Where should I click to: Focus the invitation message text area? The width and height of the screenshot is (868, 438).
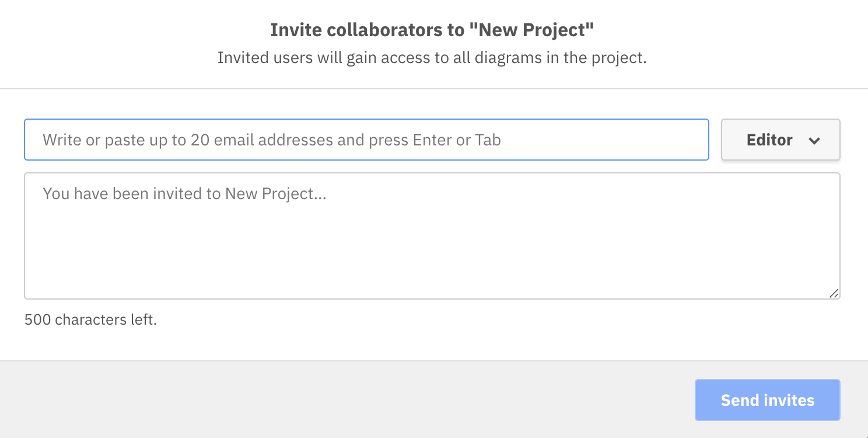coord(432,236)
